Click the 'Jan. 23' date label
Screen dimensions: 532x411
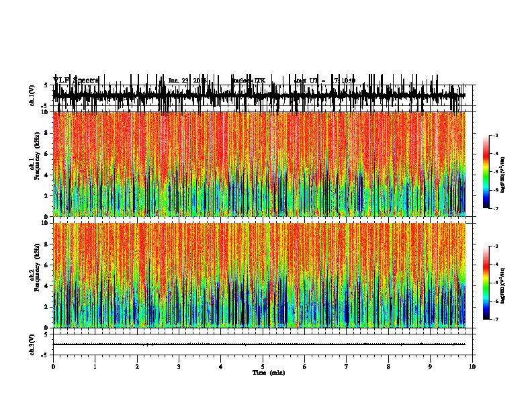pos(179,81)
